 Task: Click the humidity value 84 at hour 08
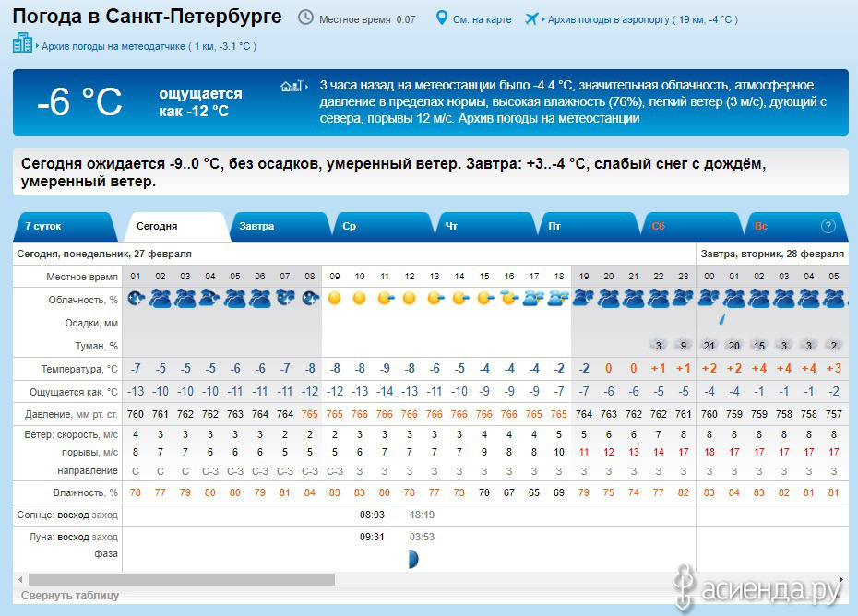tap(310, 492)
